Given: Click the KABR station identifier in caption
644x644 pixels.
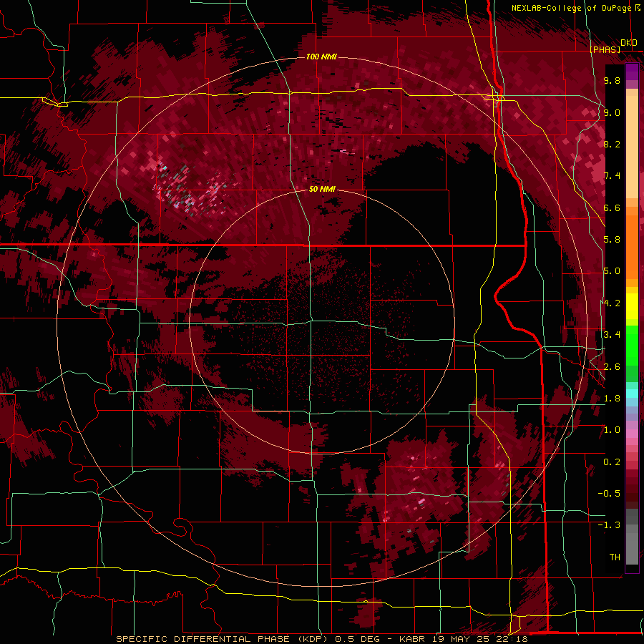Looking at the screenshot, I should pyautogui.click(x=413, y=639).
